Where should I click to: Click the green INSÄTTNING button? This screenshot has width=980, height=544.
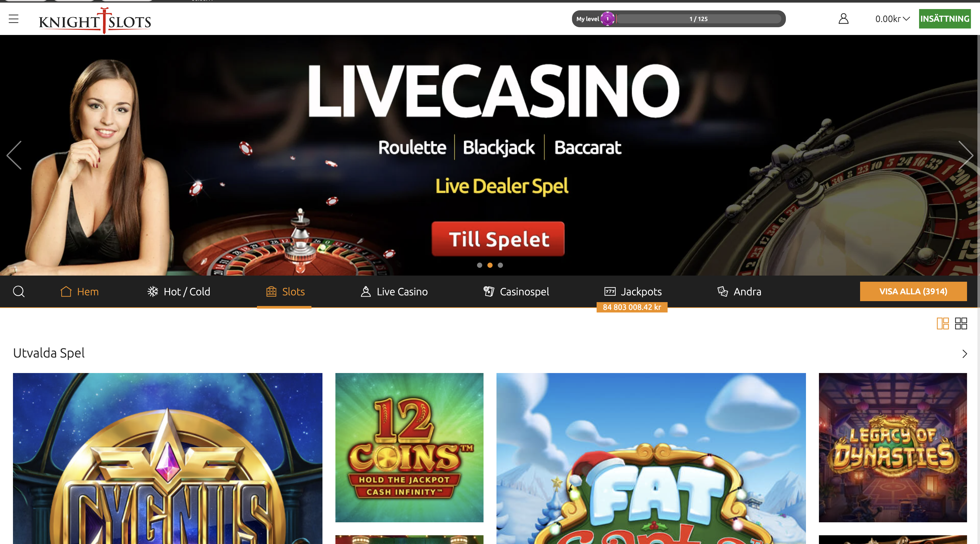(945, 19)
